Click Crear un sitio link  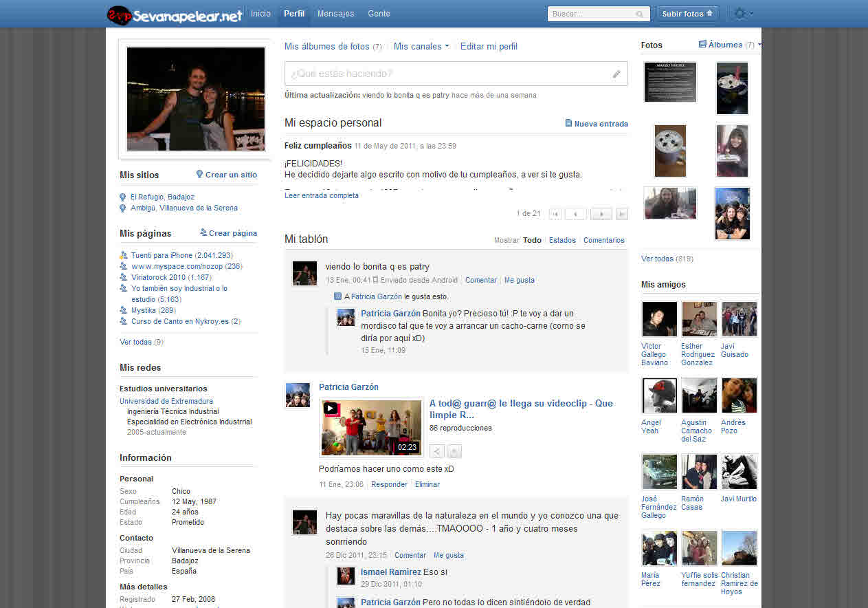226,175
